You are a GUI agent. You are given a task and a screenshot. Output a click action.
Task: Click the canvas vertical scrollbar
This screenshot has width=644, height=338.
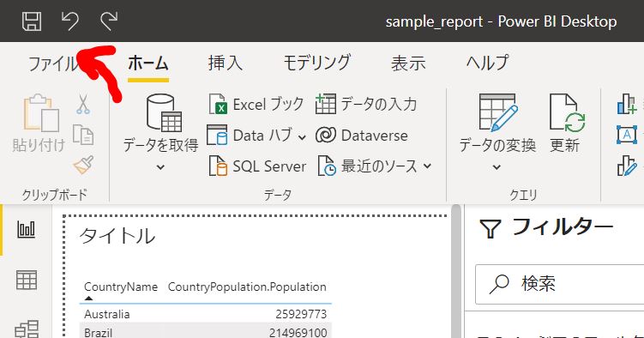click(456, 271)
